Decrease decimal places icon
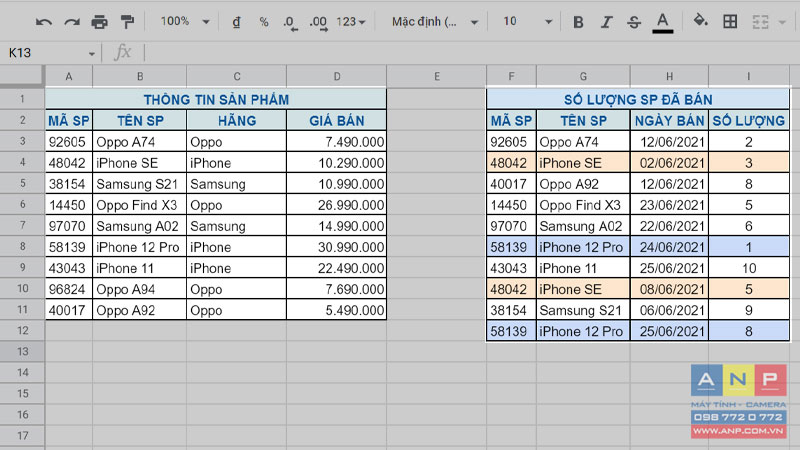 click(290, 22)
